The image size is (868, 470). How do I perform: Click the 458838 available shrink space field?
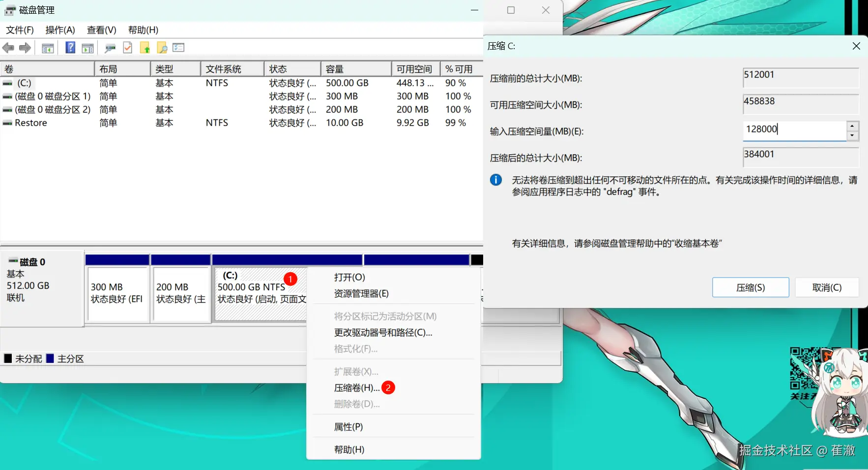(801, 104)
